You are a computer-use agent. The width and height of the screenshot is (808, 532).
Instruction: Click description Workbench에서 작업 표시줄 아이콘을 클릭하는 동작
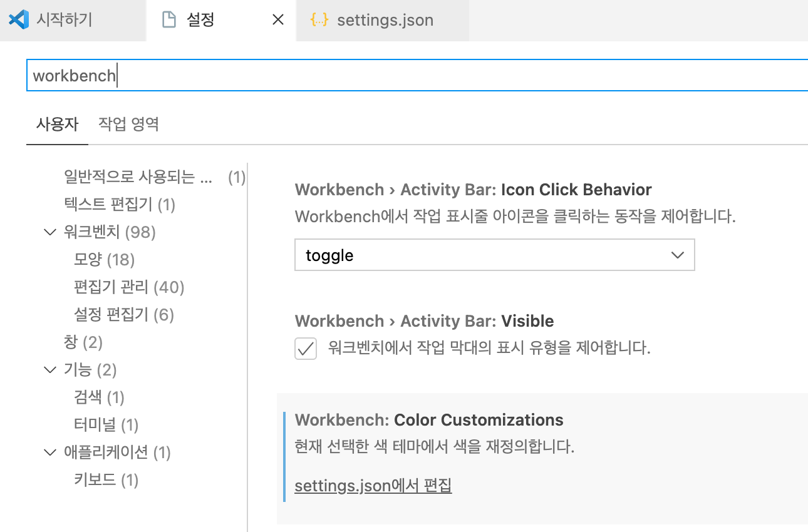tap(515, 217)
